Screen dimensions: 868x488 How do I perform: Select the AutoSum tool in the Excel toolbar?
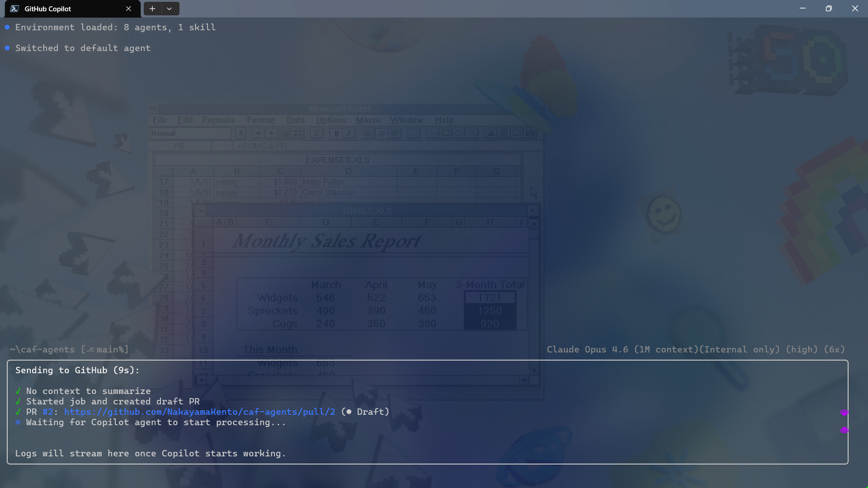click(317, 133)
